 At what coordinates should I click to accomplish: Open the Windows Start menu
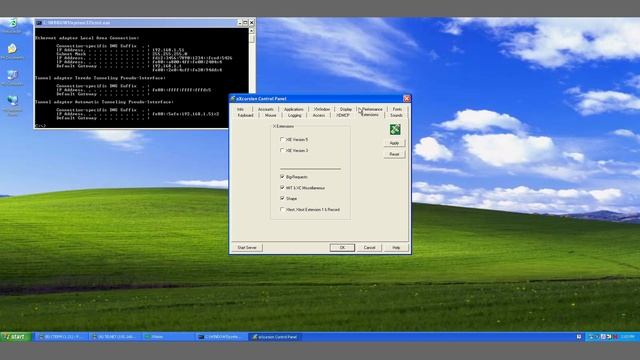(16, 337)
